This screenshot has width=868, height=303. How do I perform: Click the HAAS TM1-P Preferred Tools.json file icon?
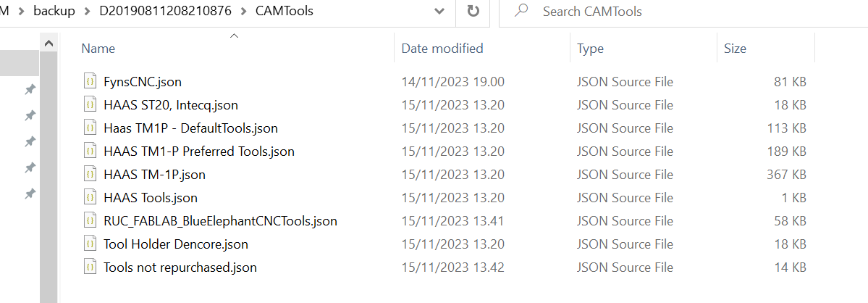click(90, 151)
